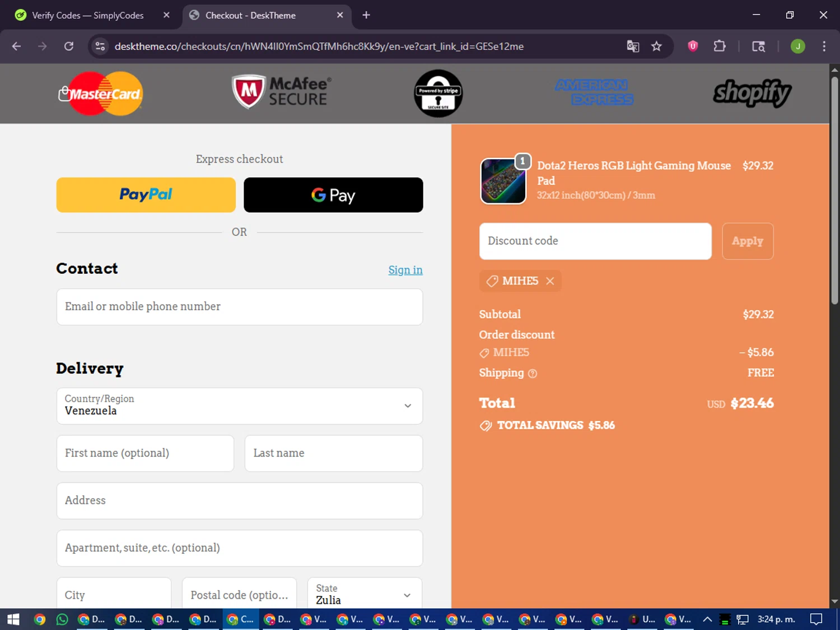Show Shipping info question mark
Screen dimensions: 840x630
tap(533, 374)
